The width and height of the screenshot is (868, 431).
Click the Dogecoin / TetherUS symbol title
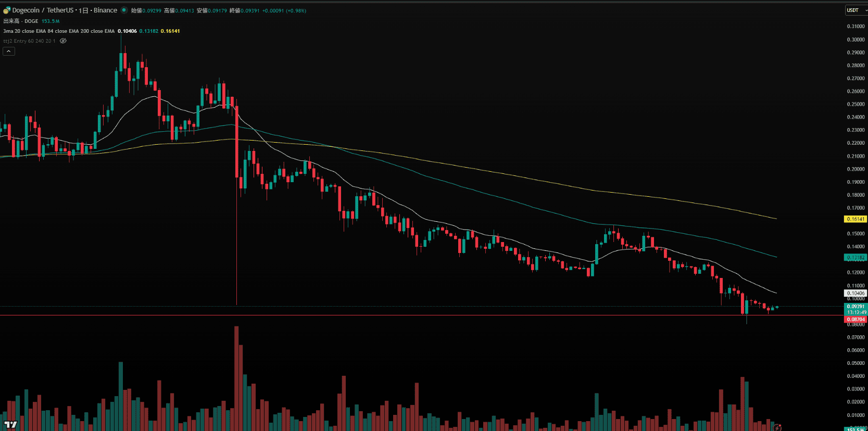pyautogui.click(x=44, y=10)
